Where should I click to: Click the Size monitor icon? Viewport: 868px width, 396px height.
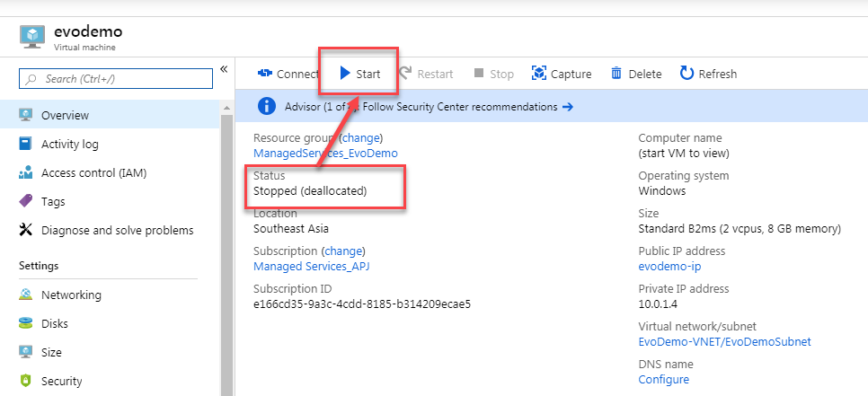tap(25, 352)
